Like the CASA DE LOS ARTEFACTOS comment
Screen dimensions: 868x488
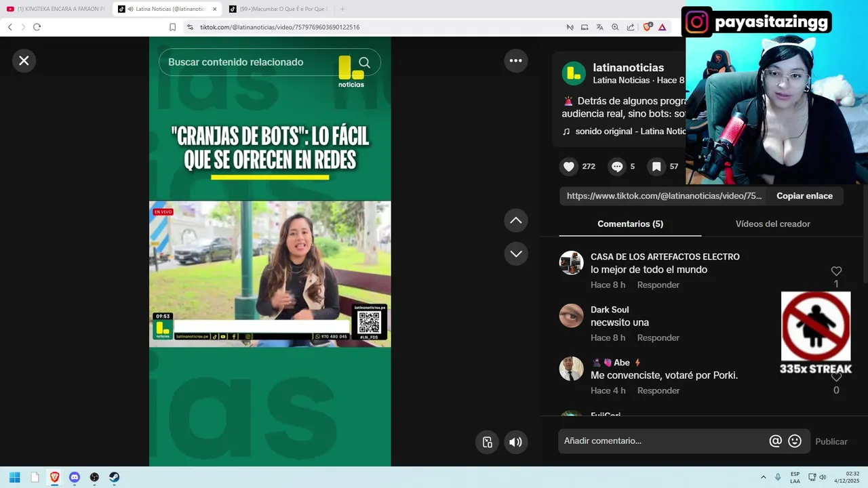pos(836,271)
